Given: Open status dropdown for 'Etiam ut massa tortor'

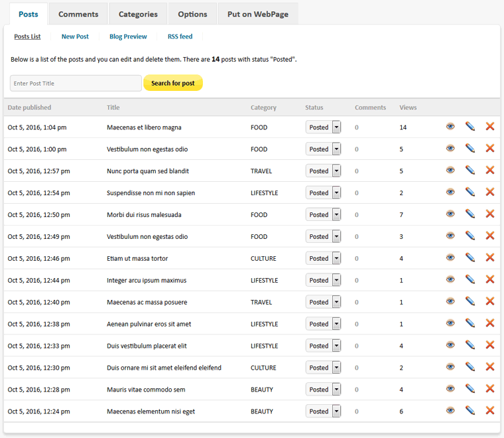Looking at the screenshot, I should coord(323,259).
